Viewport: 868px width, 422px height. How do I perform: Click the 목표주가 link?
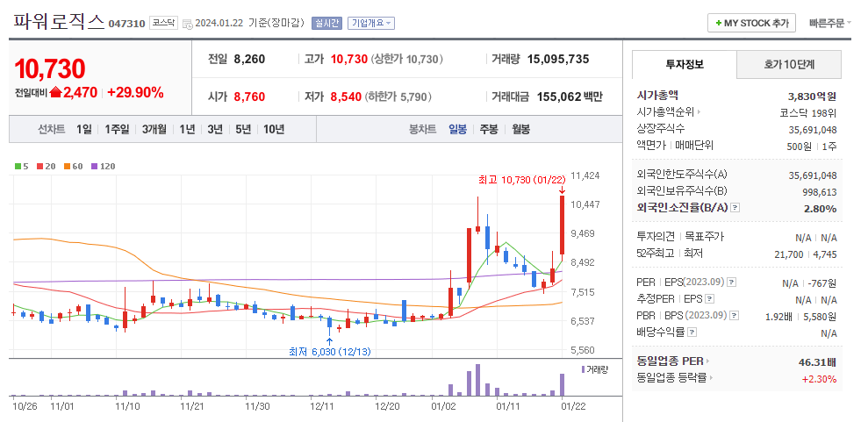[703, 237]
